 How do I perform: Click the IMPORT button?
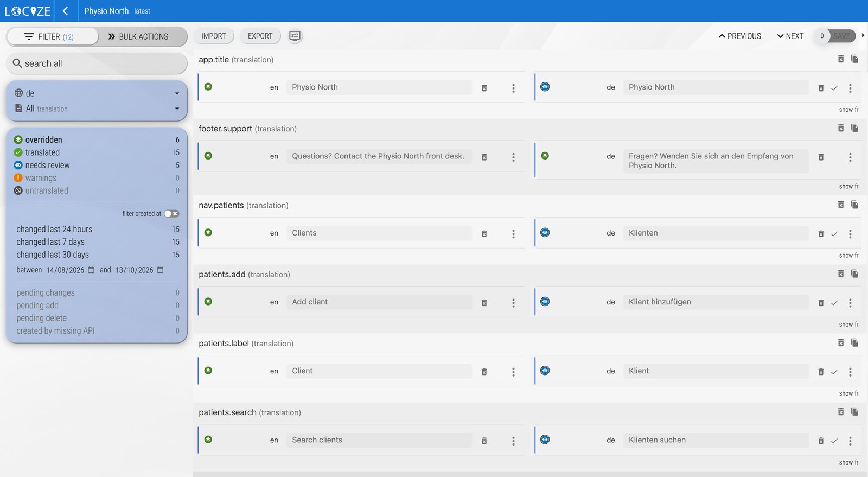pyautogui.click(x=214, y=36)
